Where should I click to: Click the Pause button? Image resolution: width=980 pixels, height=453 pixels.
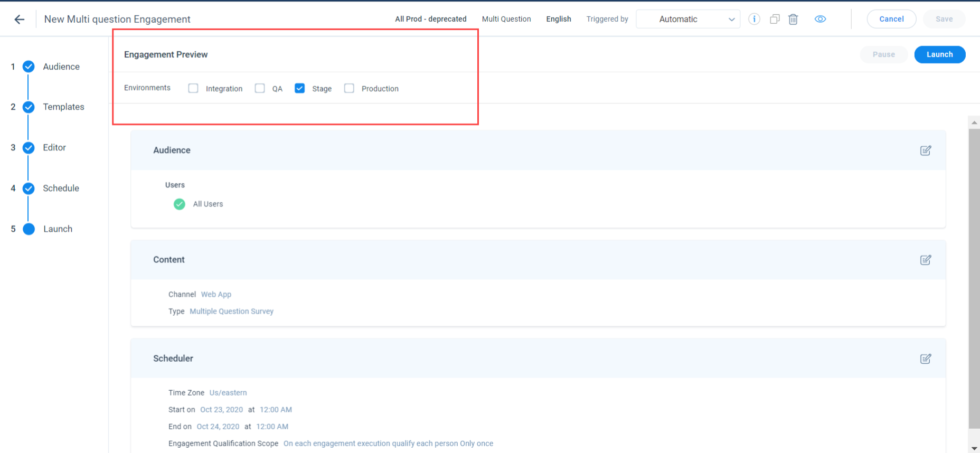pos(884,54)
